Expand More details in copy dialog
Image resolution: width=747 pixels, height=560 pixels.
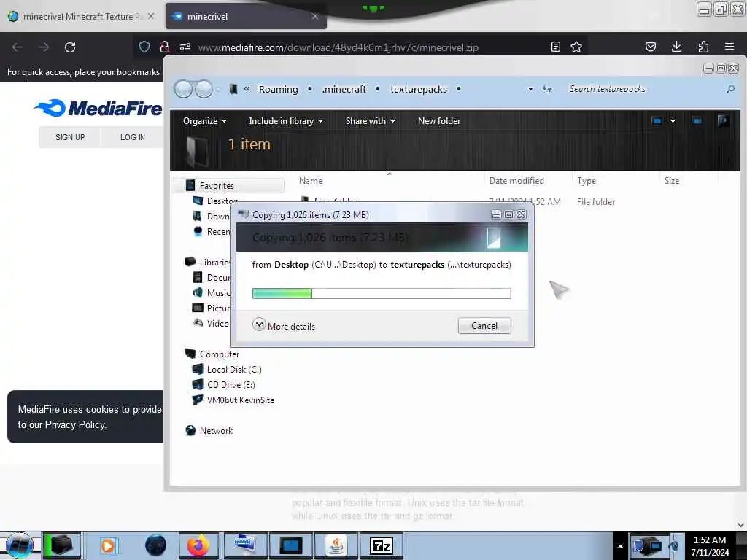(x=284, y=326)
